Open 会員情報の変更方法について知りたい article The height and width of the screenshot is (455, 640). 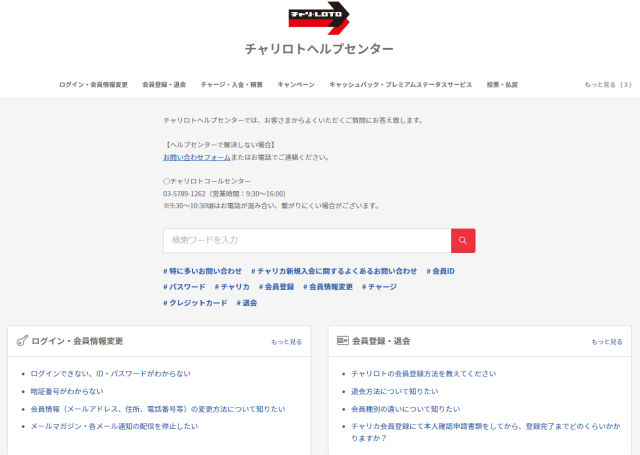158,409
